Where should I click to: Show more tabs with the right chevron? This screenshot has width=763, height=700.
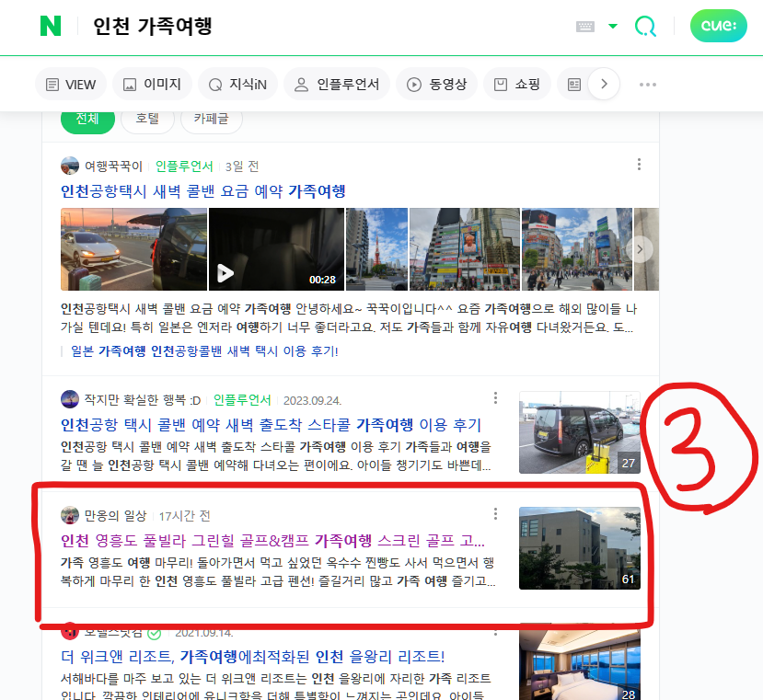[x=604, y=84]
